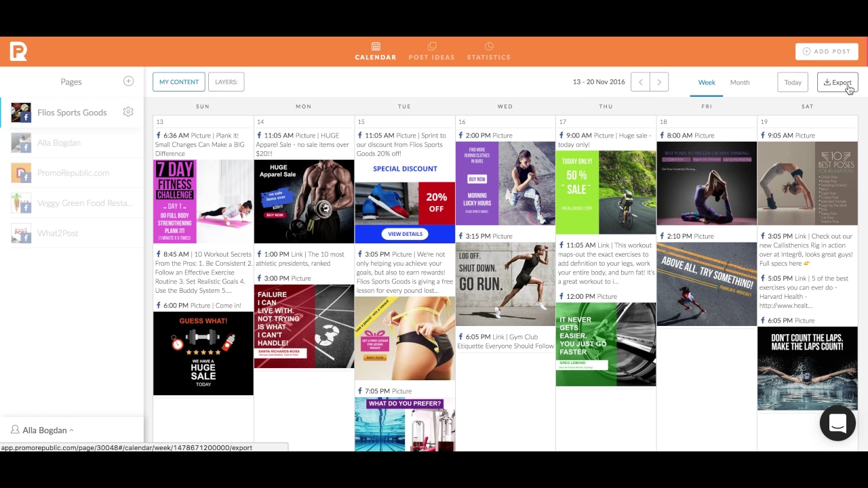
Task: Open Tuesday 3:05 PM rewards picture post
Action: pyautogui.click(x=405, y=272)
